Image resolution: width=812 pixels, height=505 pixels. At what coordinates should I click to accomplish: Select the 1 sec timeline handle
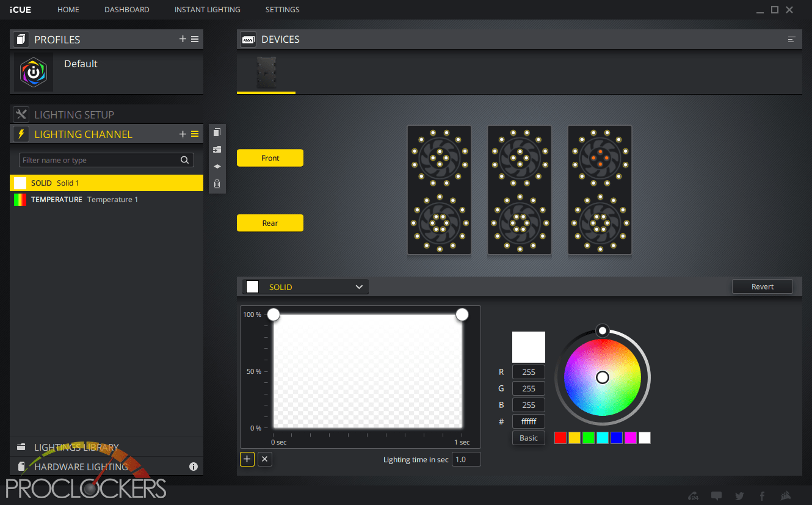(x=462, y=314)
